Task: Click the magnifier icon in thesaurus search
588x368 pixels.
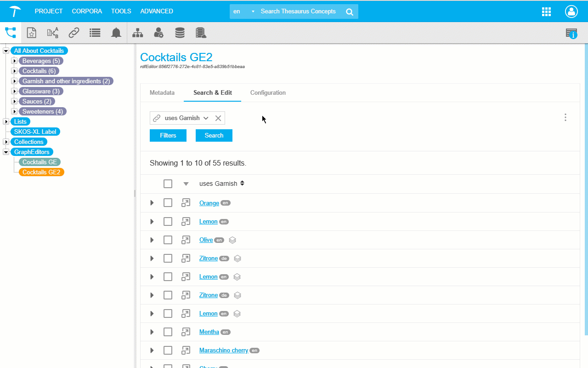Action: (x=350, y=12)
